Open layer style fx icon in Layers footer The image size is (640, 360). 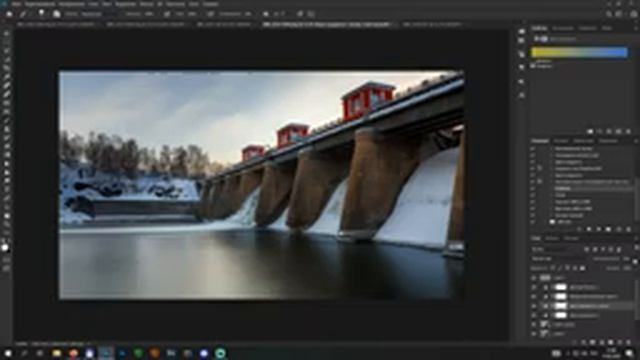pos(583,342)
